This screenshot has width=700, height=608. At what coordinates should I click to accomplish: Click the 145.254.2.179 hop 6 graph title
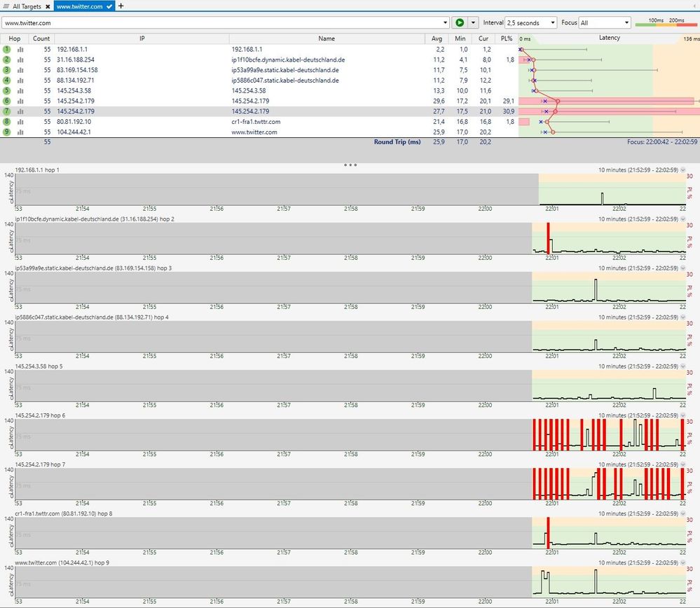point(40,415)
